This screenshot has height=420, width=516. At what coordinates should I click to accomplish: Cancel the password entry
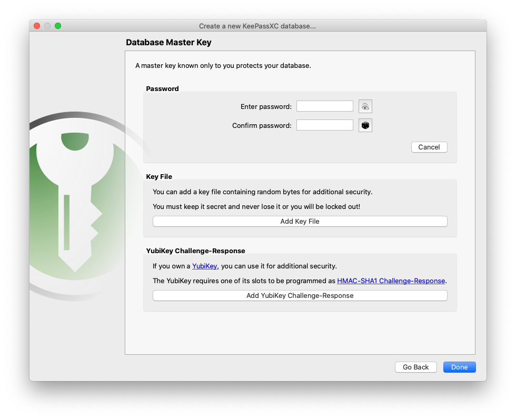(x=429, y=147)
